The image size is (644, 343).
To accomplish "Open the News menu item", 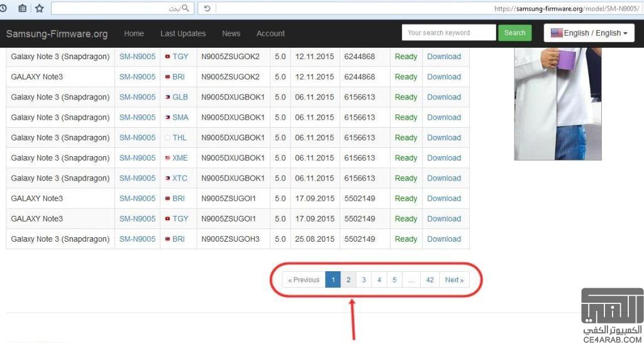I will (231, 34).
